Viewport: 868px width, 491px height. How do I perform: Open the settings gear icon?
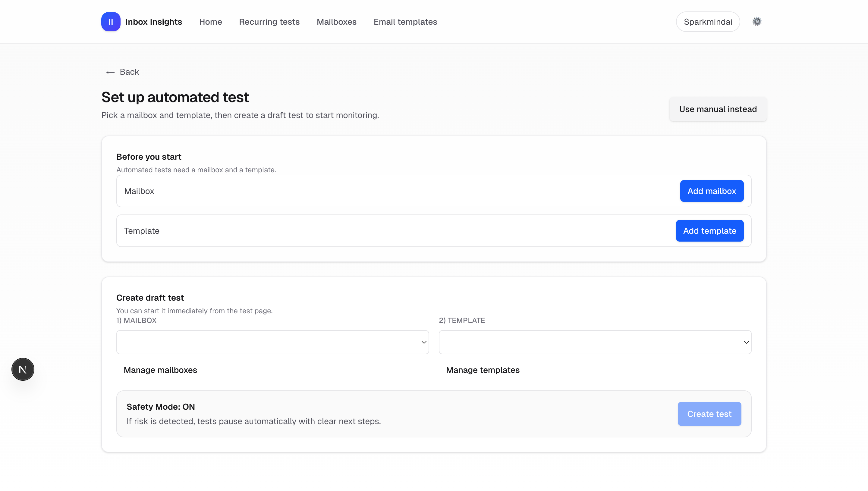click(x=757, y=21)
